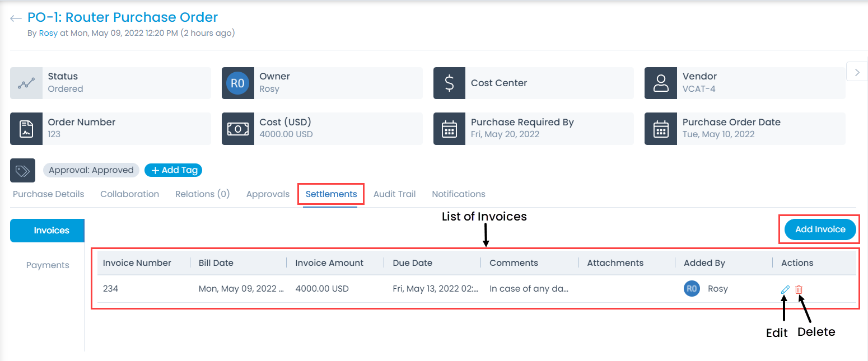Go to the Purchase Details tab
This screenshot has height=361, width=868.
click(x=48, y=194)
